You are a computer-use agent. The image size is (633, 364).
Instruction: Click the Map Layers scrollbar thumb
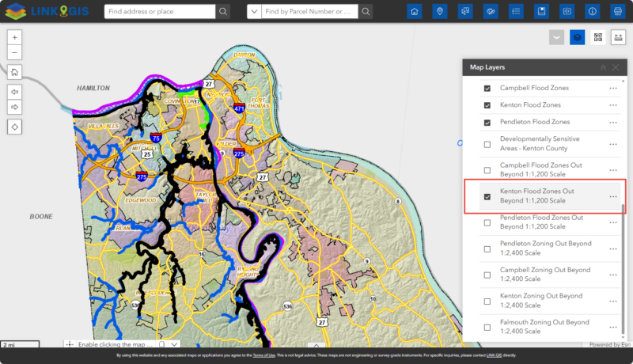click(x=624, y=269)
